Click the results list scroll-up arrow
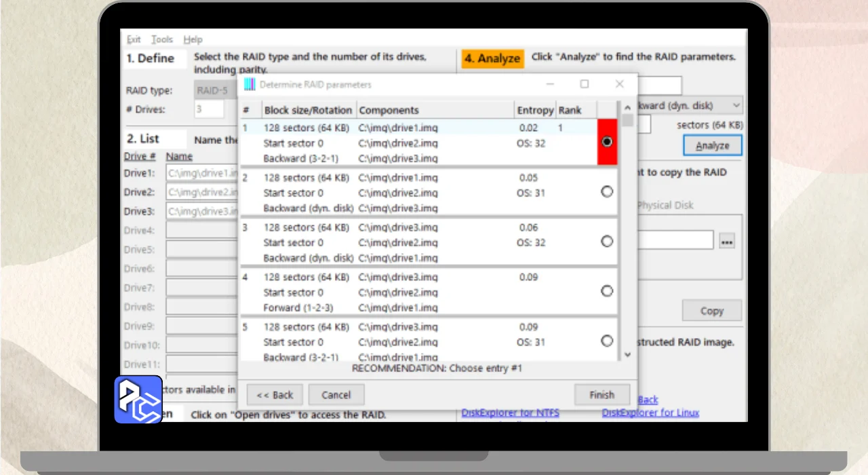868x475 pixels. pos(627,108)
